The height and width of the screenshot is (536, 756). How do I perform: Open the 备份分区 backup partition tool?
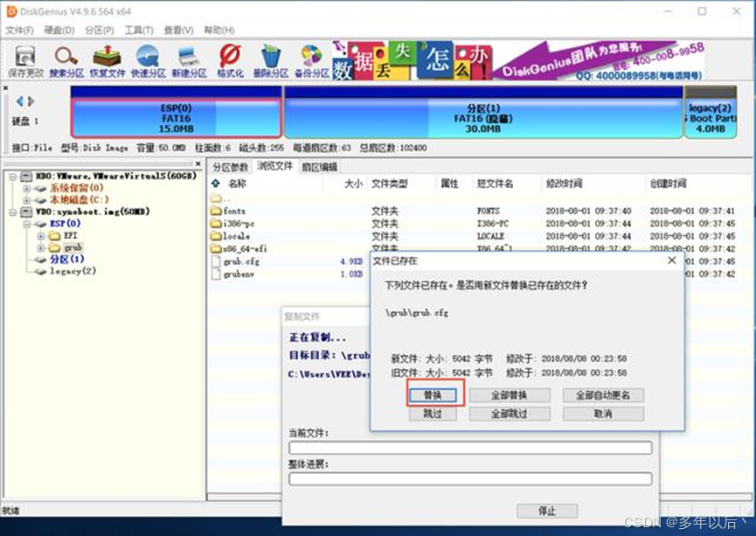tap(311, 60)
